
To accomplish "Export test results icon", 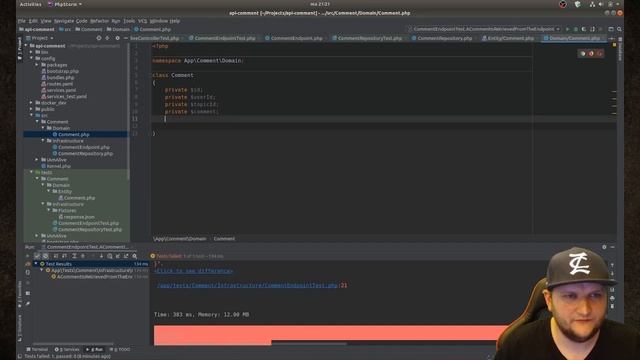I will [126, 256].
